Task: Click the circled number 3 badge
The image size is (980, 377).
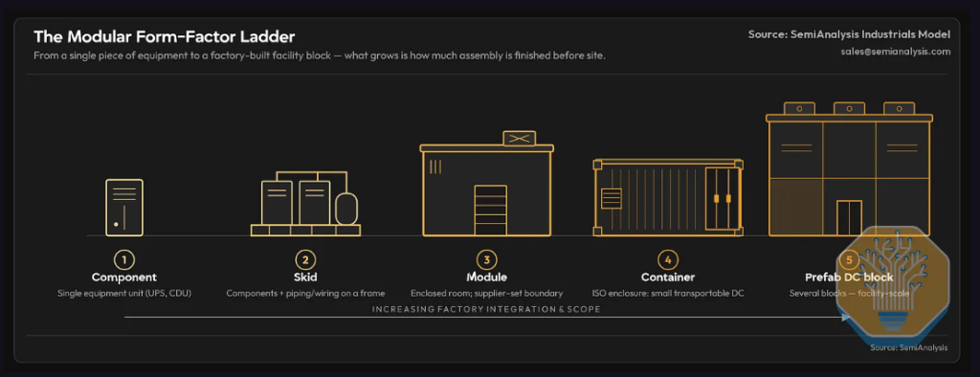Action: (x=487, y=259)
